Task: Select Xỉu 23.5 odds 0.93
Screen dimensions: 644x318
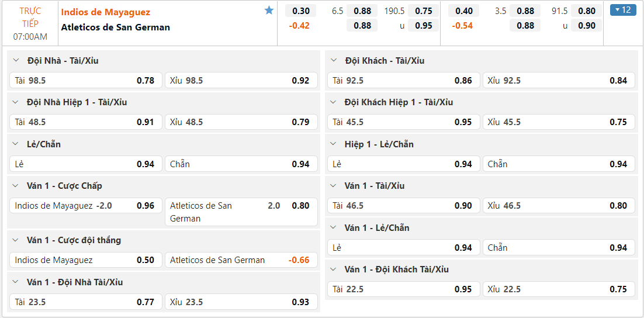Action: tap(241, 302)
